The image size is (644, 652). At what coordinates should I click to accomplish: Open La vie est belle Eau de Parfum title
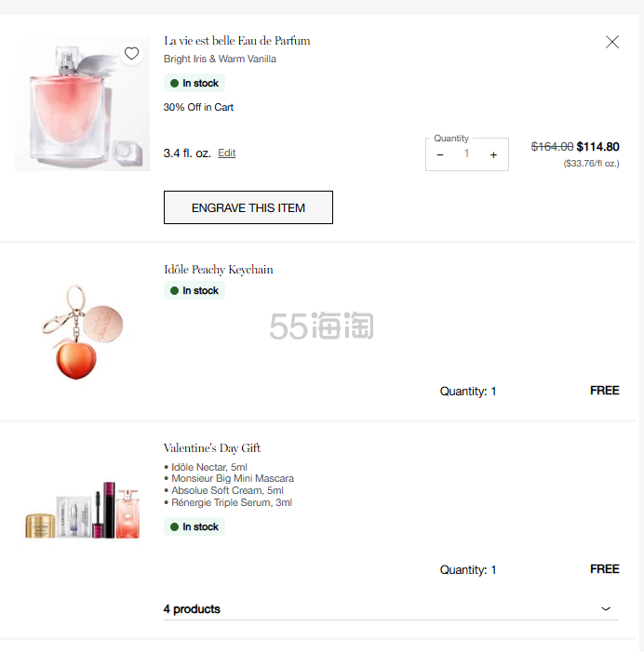(x=236, y=41)
